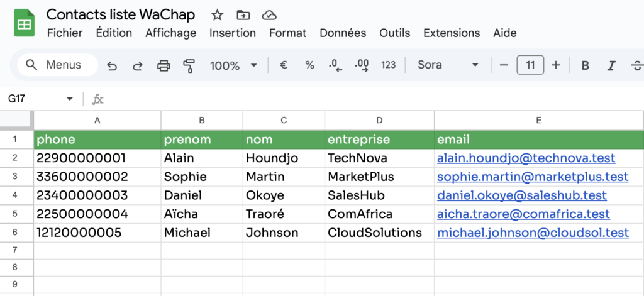The width and height of the screenshot is (644, 296).
Task: Toggle strikethrough formatting
Action: pos(636,65)
